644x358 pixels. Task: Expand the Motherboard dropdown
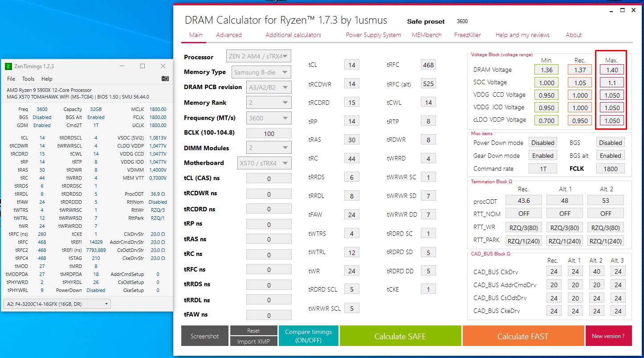point(265,163)
